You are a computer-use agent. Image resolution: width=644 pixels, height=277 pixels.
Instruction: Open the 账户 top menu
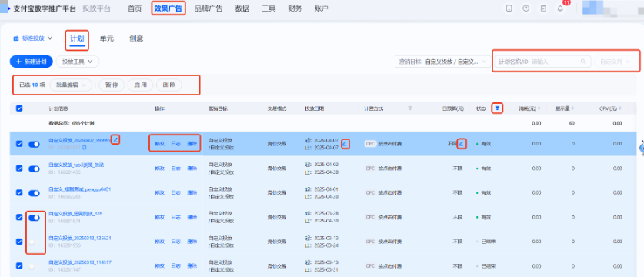click(321, 8)
